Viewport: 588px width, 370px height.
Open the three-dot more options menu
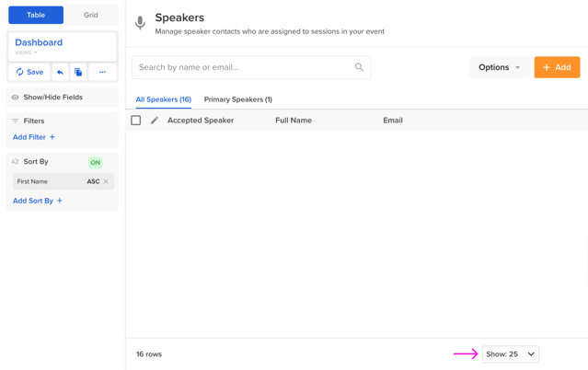[x=102, y=72]
